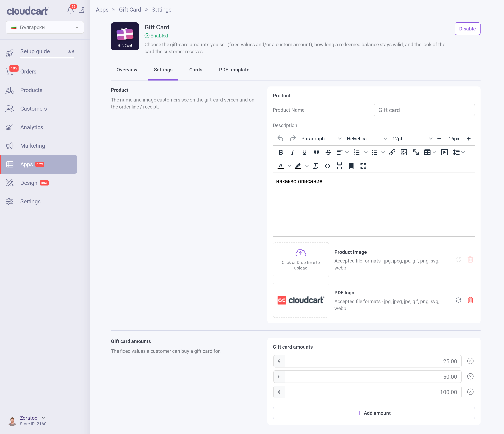Click the Product Name input field

[424, 110]
